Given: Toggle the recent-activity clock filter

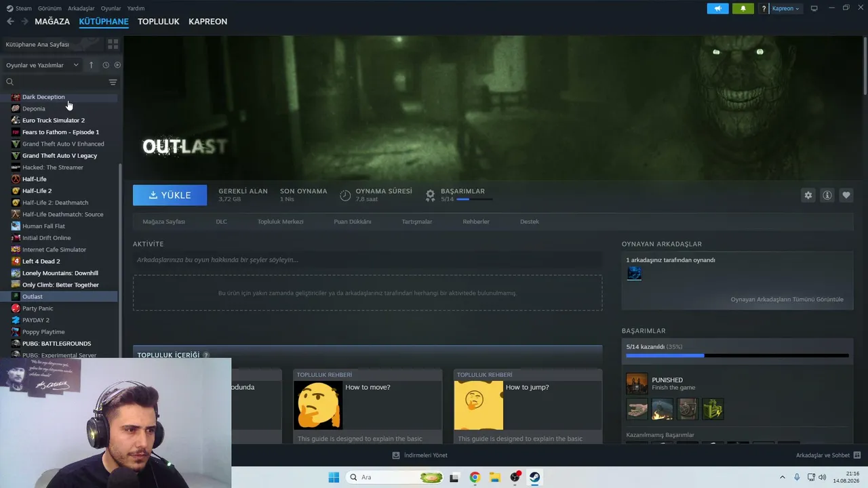Looking at the screenshot, I should [x=106, y=65].
